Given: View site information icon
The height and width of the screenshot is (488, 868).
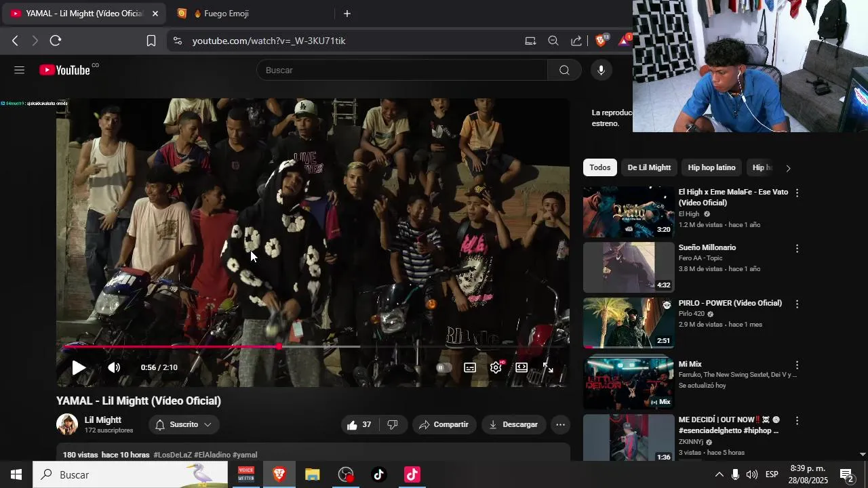Looking at the screenshot, I should point(178,41).
